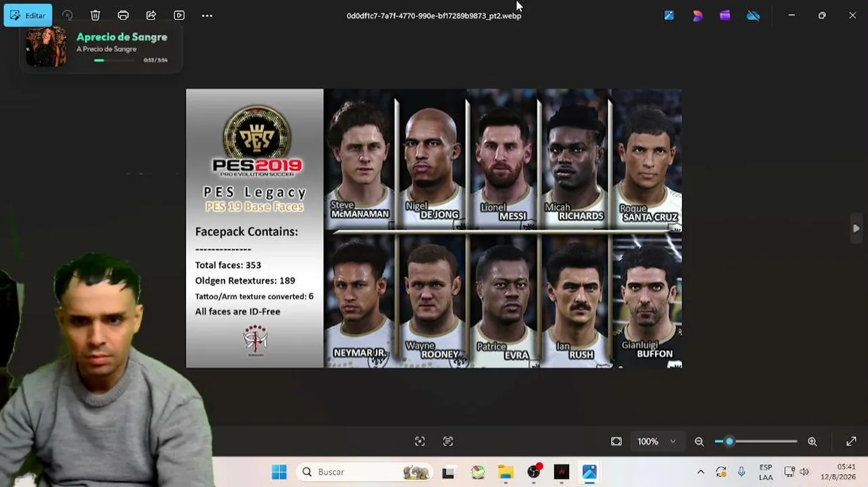868x487 pixels.
Task: Click the visual search icon below the image
Action: tap(420, 441)
